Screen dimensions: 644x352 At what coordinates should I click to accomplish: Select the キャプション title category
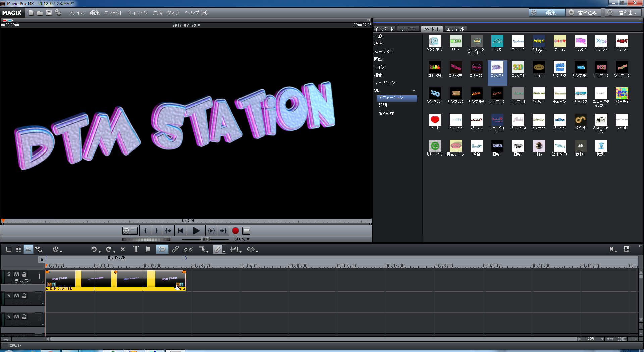pos(385,83)
